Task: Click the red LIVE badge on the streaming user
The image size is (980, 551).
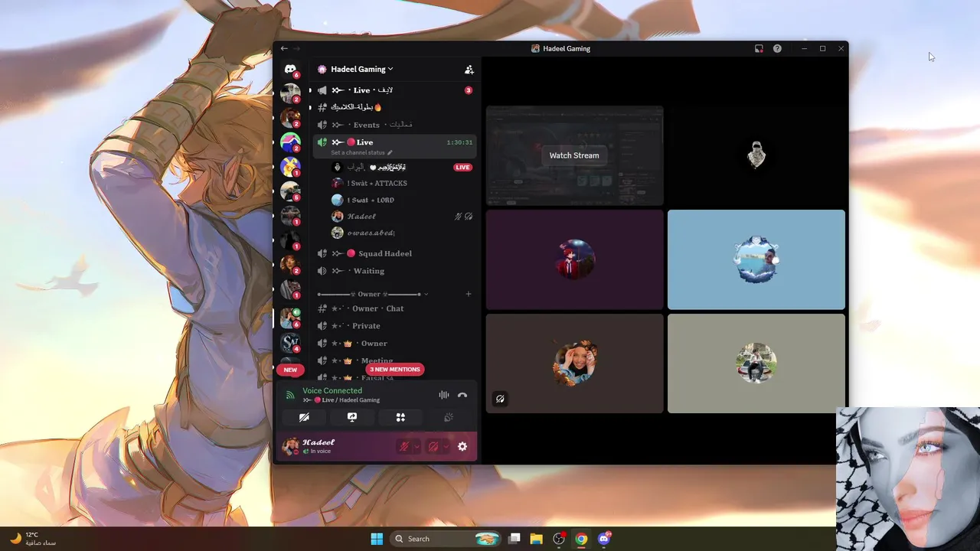Action: 462,167
